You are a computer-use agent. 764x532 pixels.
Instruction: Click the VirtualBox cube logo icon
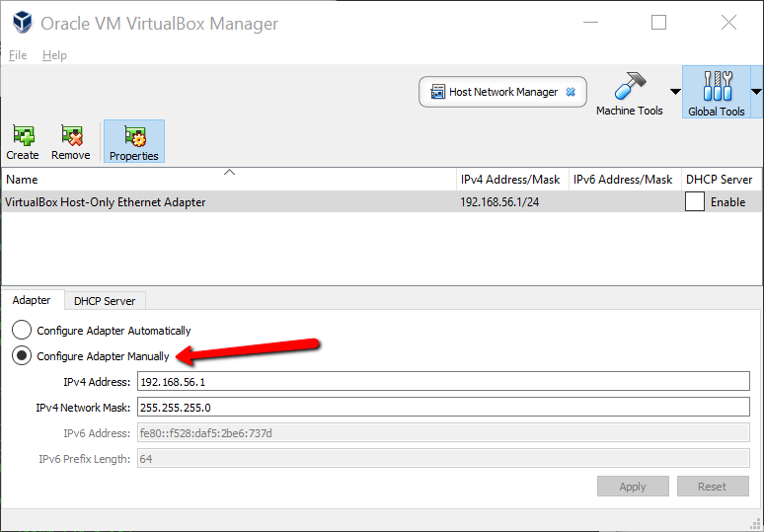(x=23, y=23)
